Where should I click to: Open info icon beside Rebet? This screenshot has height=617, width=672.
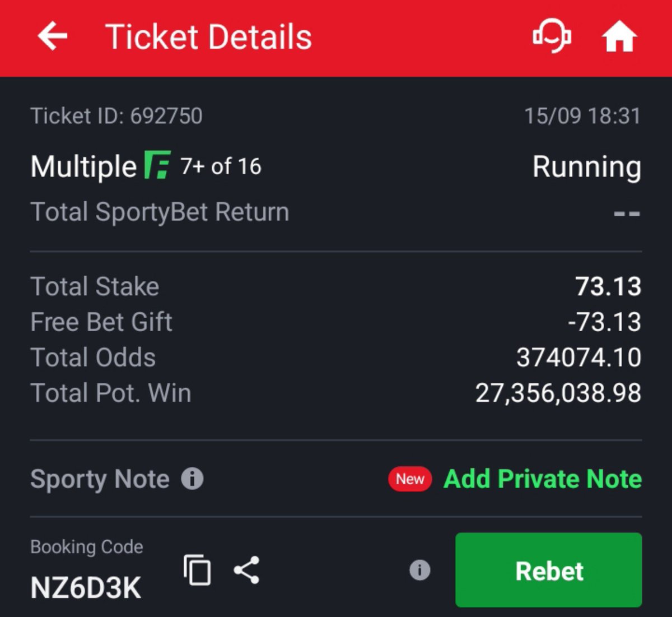tap(420, 570)
